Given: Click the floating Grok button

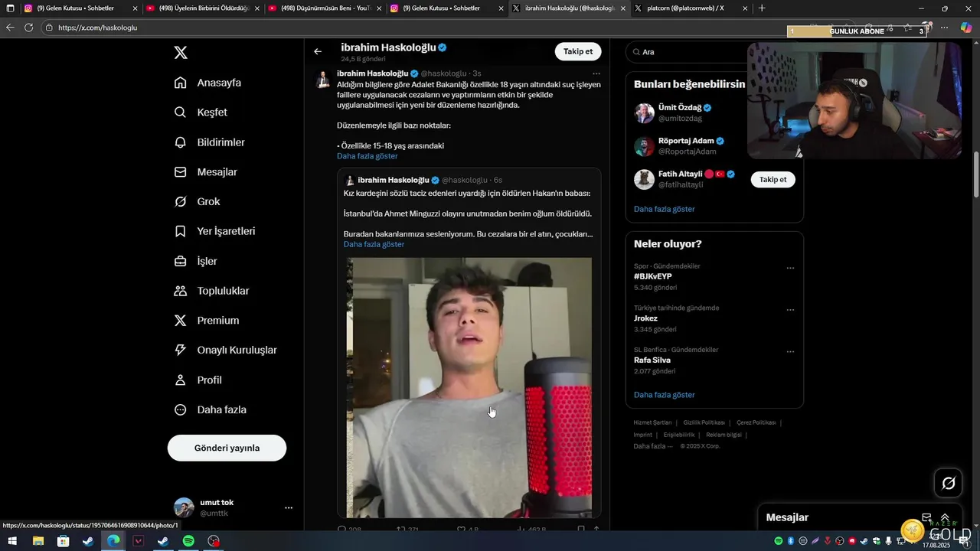Looking at the screenshot, I should tap(948, 483).
